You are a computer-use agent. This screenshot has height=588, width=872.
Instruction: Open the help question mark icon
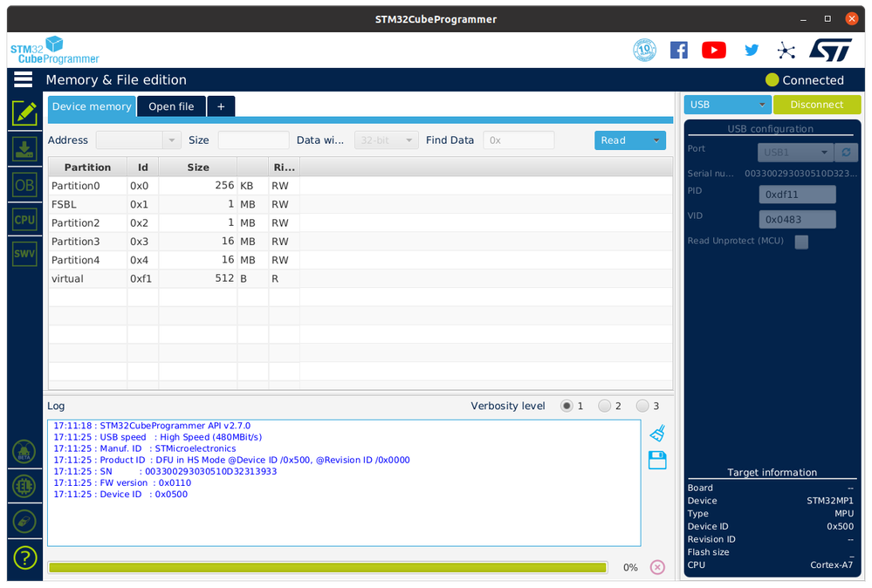point(25,557)
